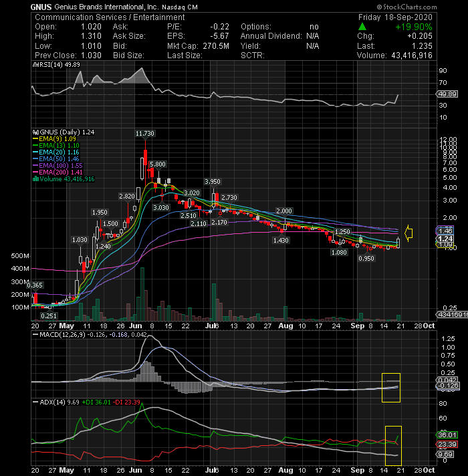Viewport: 468px width, 476px height.
Task: Click the Options value no
Action: (314, 27)
